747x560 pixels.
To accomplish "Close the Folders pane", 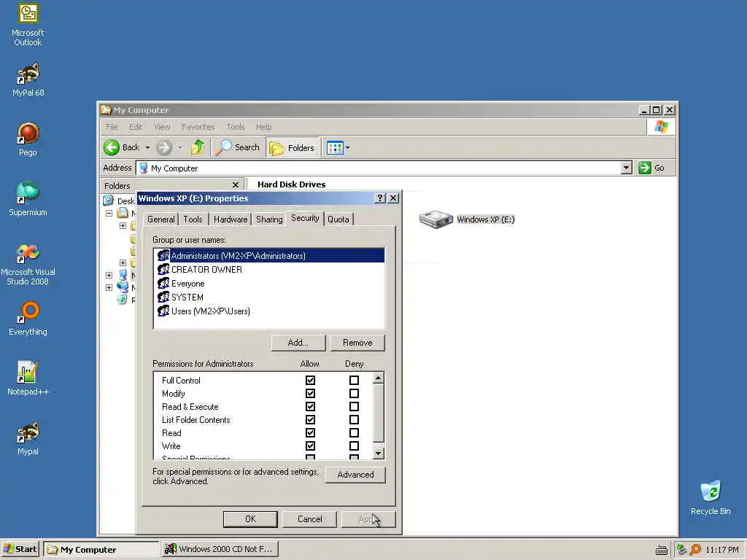I will [x=236, y=184].
